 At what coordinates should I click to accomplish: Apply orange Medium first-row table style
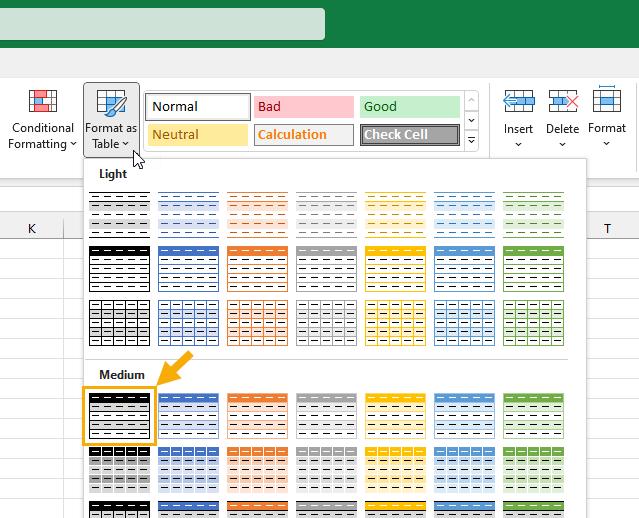pyautogui.click(x=258, y=416)
